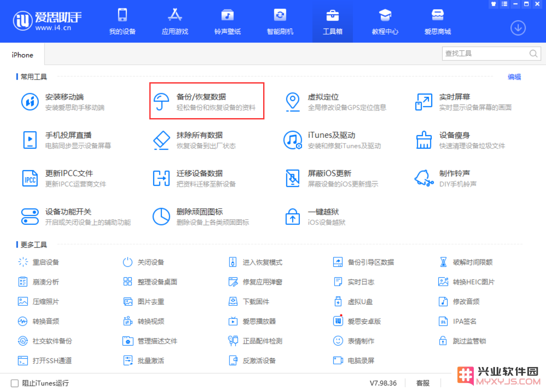Image resolution: width=546 pixels, height=392 pixels.
Task: Open the 爱思商城 tab
Action: click(438, 21)
